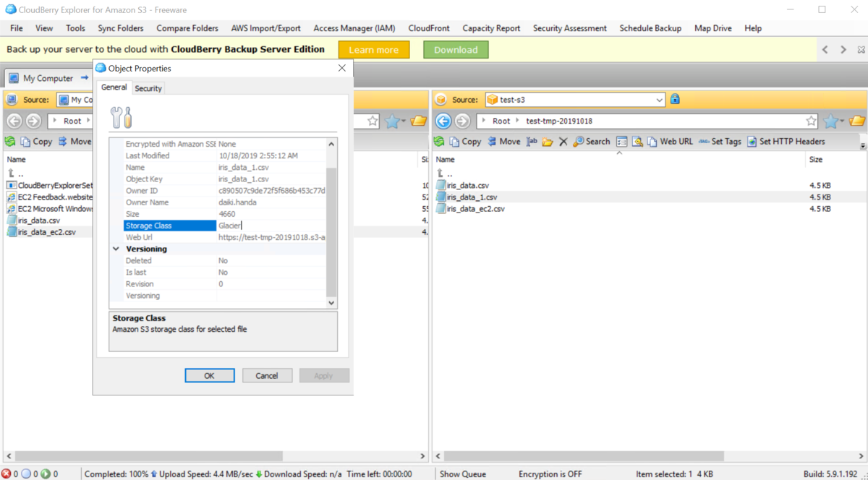Switch to the My Computer tab
Screen dimensions: 868x480
[x=48, y=78]
